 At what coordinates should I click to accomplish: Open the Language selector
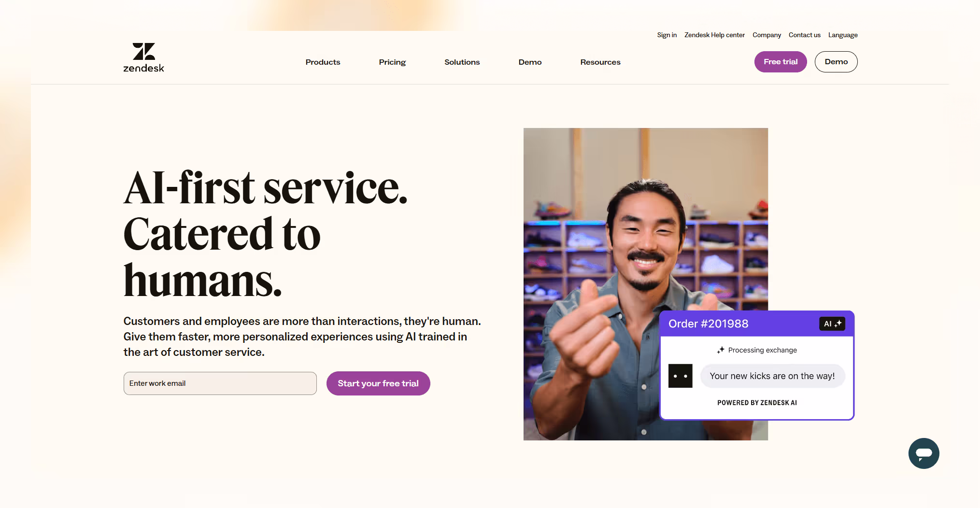843,35
